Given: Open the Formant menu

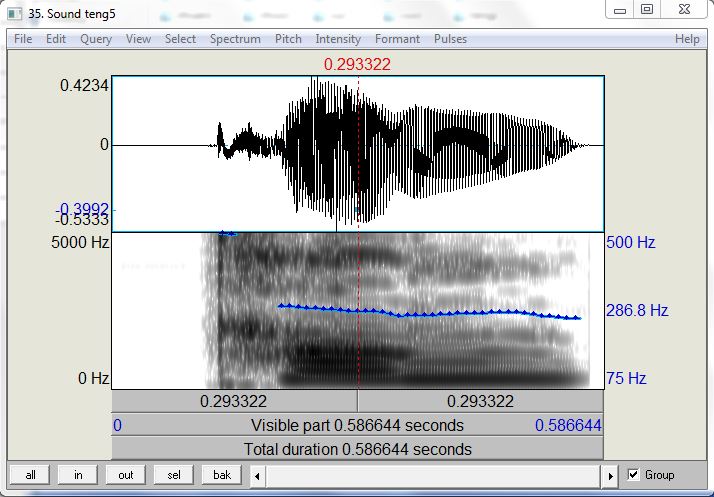Looking at the screenshot, I should pos(398,39).
